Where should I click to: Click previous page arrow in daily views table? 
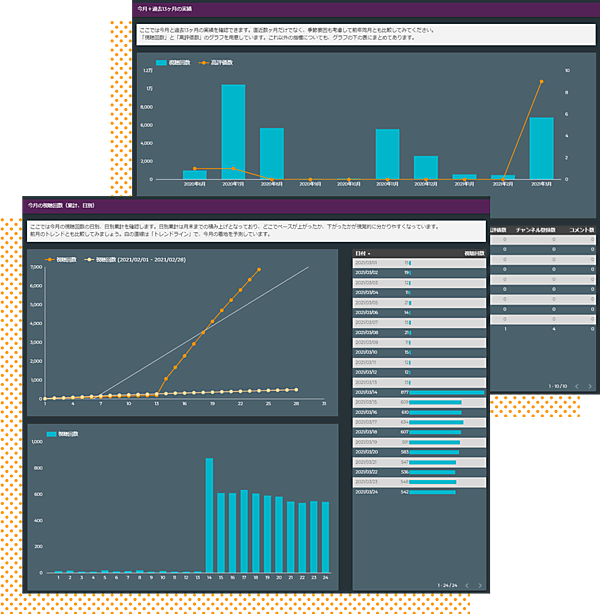465,585
